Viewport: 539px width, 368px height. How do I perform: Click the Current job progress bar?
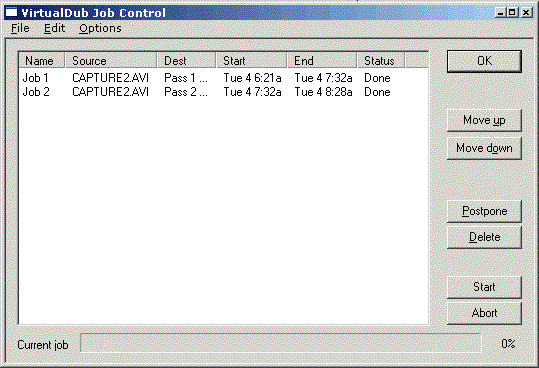click(280, 343)
